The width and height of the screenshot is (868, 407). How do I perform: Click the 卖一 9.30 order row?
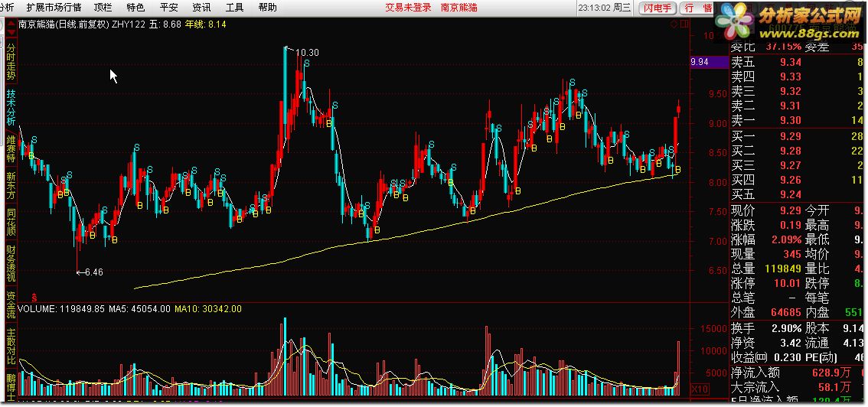[798, 120]
